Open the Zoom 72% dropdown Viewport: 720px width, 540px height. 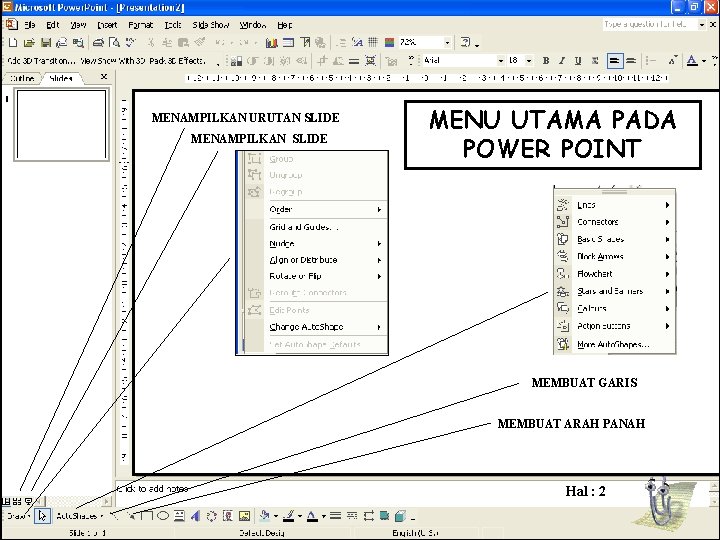[447, 43]
